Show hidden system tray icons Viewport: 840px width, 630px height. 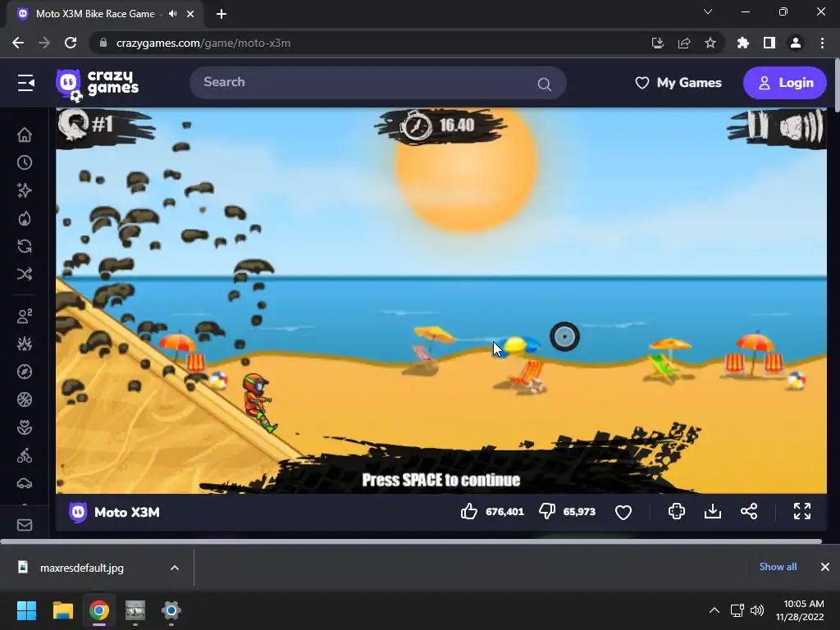[714, 610]
